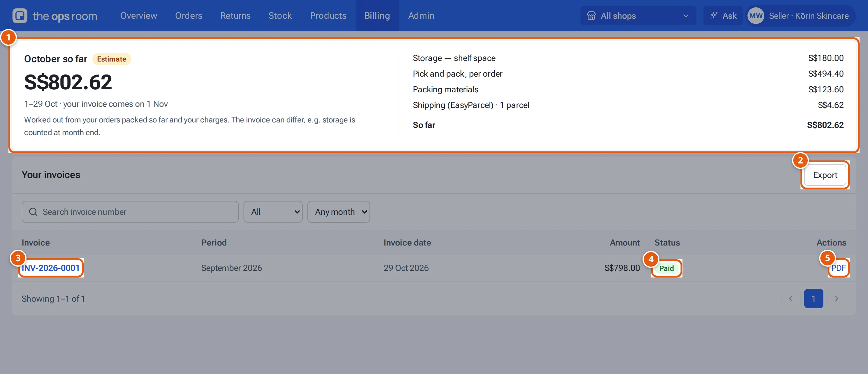
Task: Click the Storage — shelf space line
Action: 454,58
